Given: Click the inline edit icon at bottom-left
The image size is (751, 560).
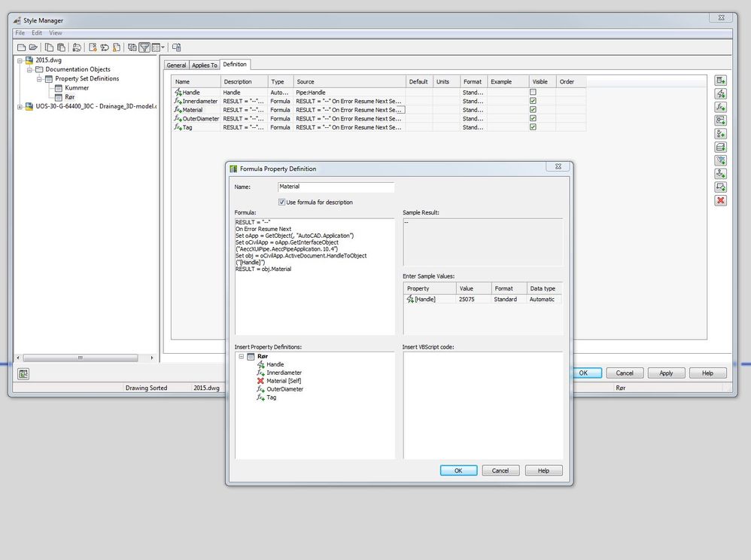Looking at the screenshot, I should [x=23, y=373].
